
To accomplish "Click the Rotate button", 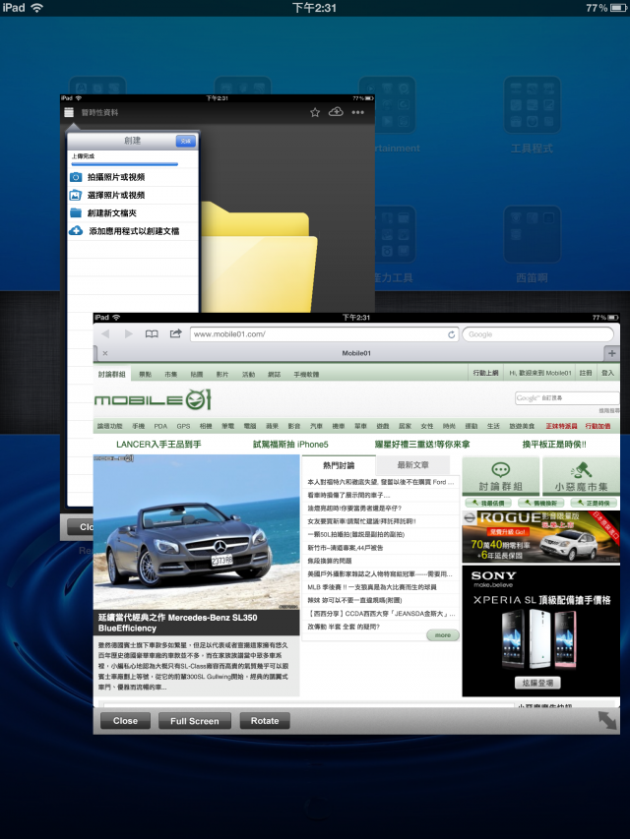I will point(265,721).
